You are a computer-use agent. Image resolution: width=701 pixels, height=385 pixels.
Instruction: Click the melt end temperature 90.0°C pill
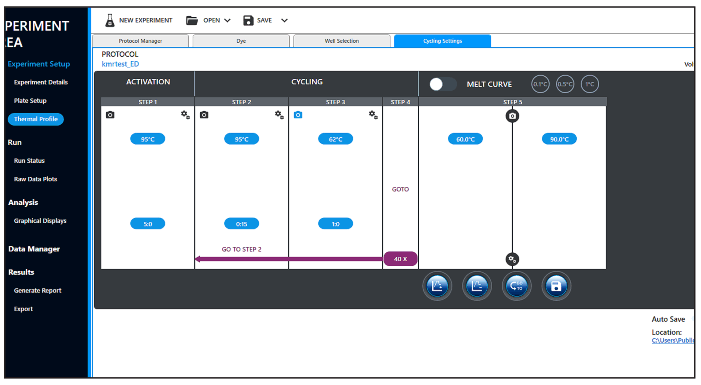click(x=559, y=139)
